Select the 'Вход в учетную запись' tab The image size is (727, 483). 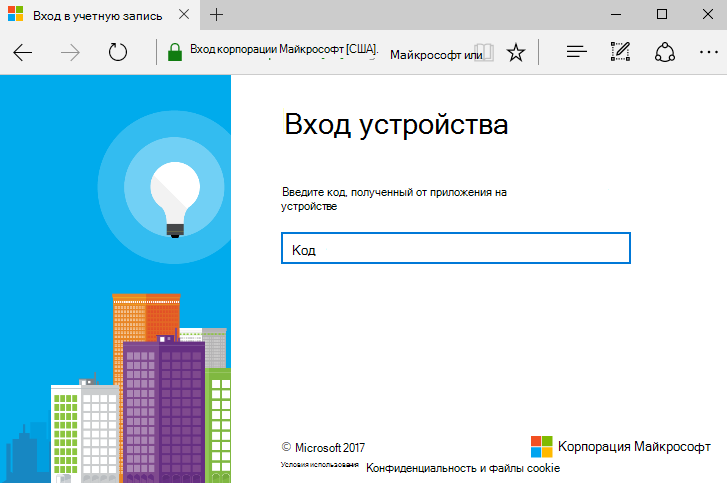(x=100, y=15)
